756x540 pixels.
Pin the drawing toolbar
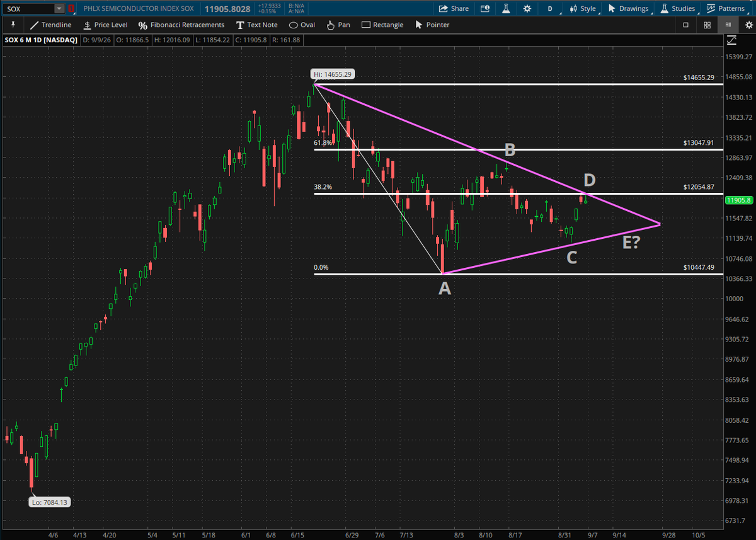pyautogui.click(x=13, y=25)
